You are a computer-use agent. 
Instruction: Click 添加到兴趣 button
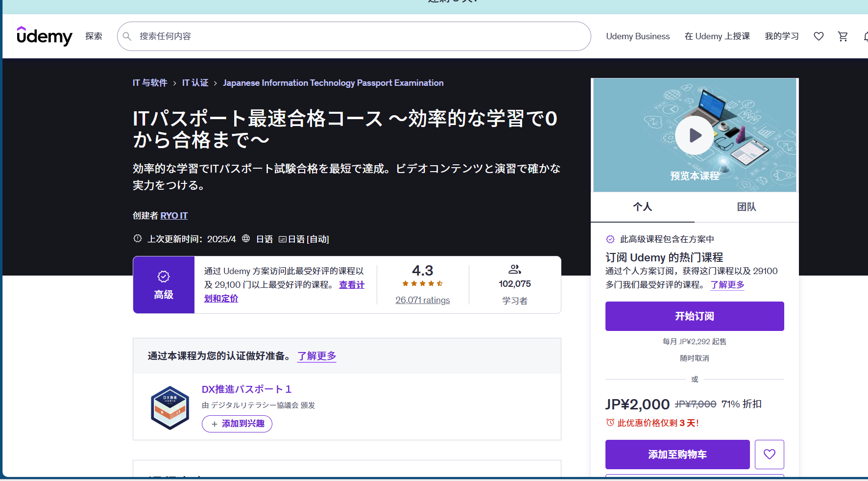pos(237,424)
